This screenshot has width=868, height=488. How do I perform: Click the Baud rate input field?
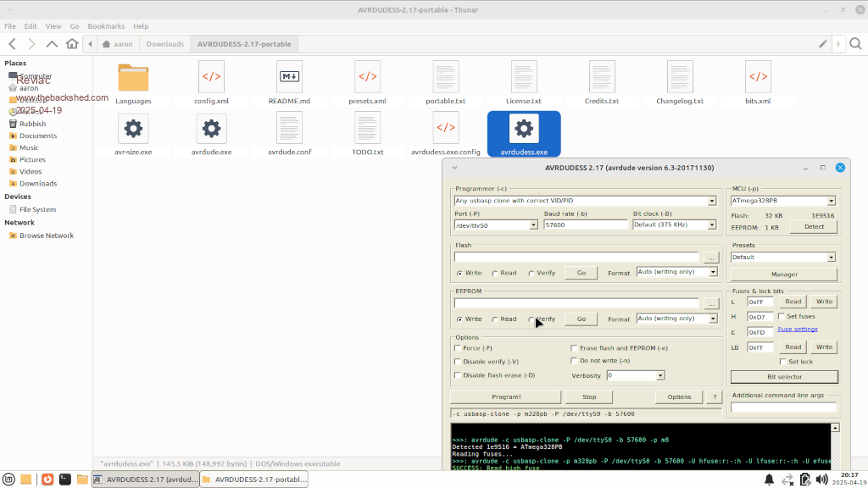tap(585, 225)
